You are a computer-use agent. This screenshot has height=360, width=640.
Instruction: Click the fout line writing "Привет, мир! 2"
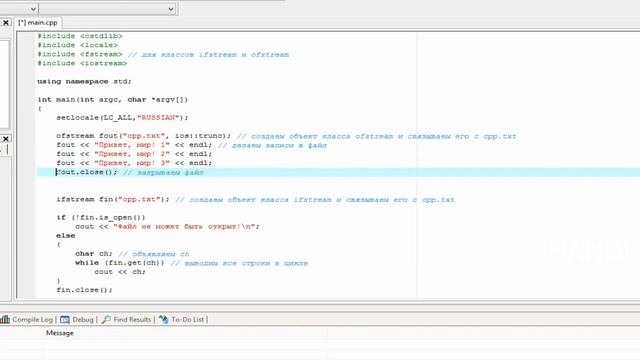tap(134, 154)
